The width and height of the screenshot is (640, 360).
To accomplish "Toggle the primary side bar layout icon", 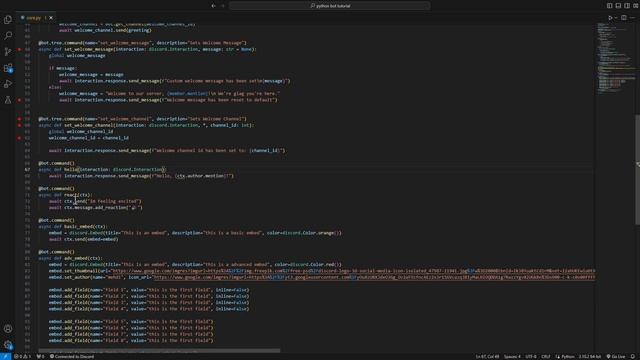I will coord(609,6).
